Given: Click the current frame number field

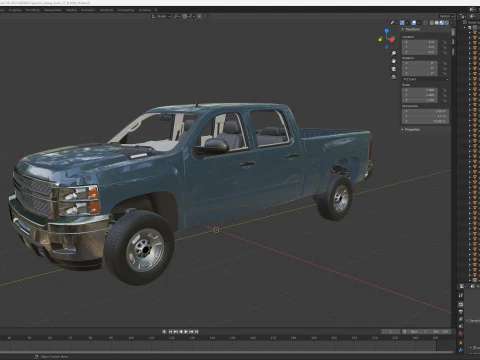Looking at the screenshot, I should click(391, 332).
